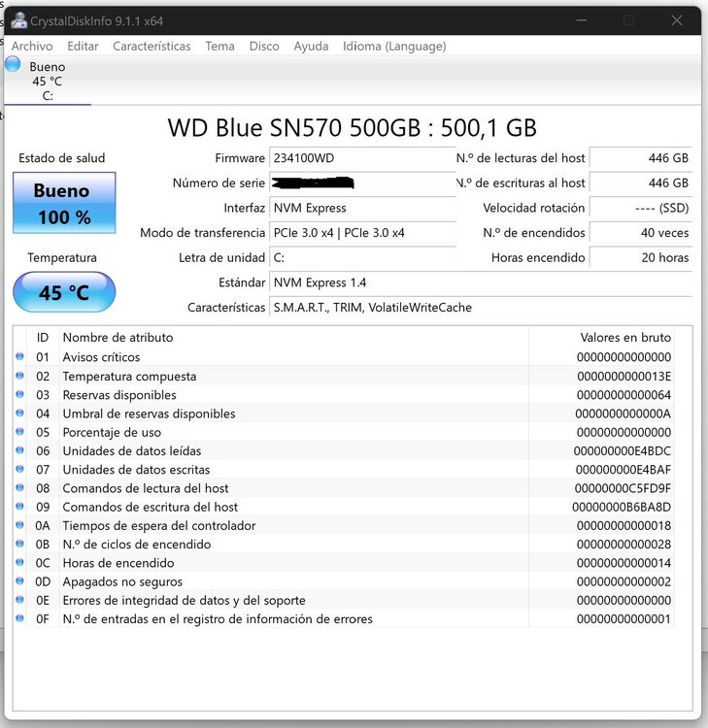The width and height of the screenshot is (708, 728).
Task: Click status dot for Apagados no seguros
Action: point(19,580)
